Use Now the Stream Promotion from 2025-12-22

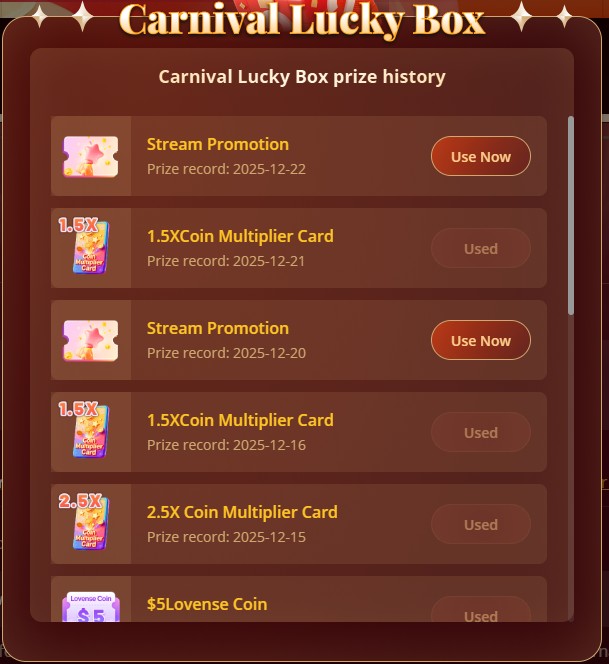(x=481, y=156)
